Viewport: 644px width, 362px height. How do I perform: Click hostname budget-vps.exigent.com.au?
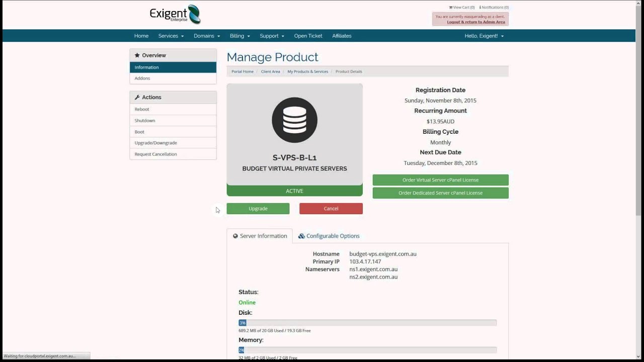pyautogui.click(x=383, y=254)
